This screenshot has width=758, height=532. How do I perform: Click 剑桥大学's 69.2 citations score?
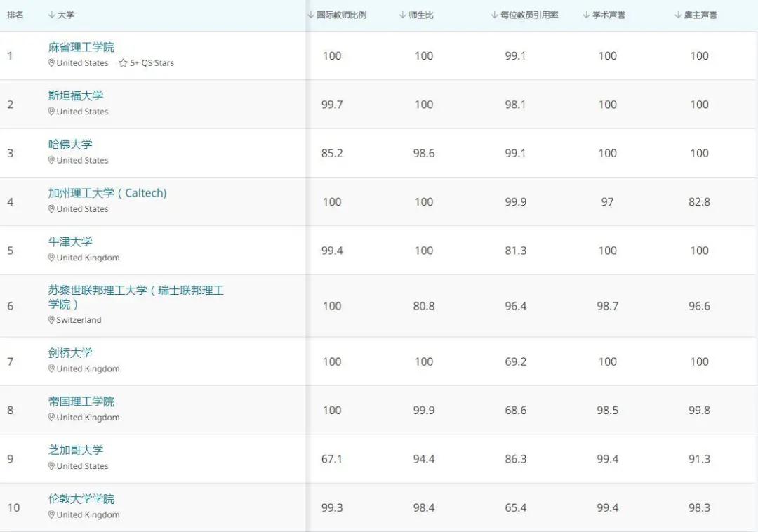[516, 362]
